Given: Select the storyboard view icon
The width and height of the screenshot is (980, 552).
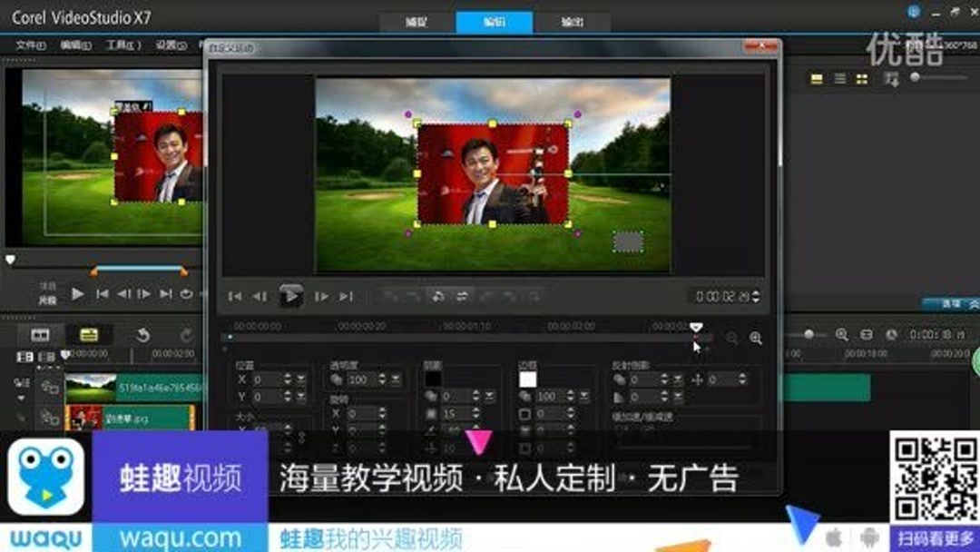Looking at the screenshot, I should [40, 334].
